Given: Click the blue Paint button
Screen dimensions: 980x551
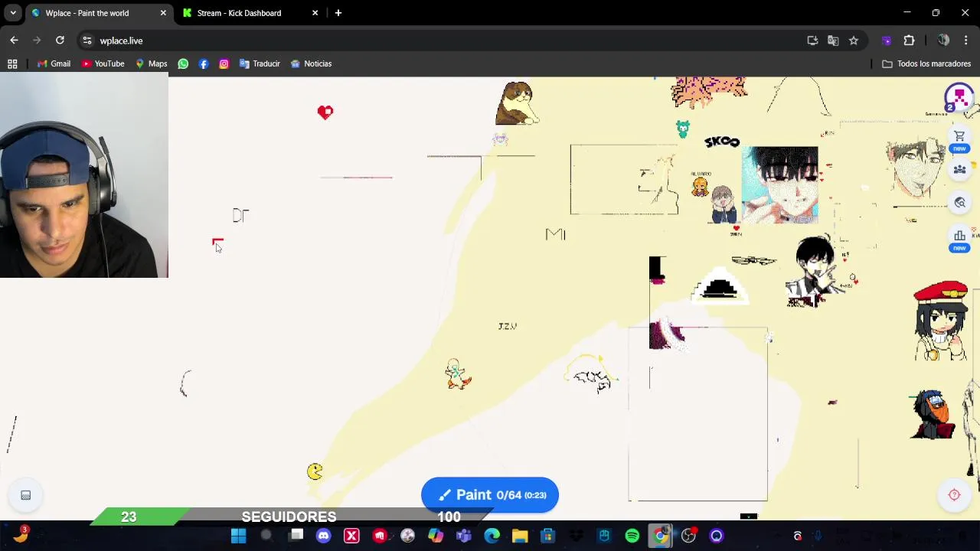Looking at the screenshot, I should [490, 495].
